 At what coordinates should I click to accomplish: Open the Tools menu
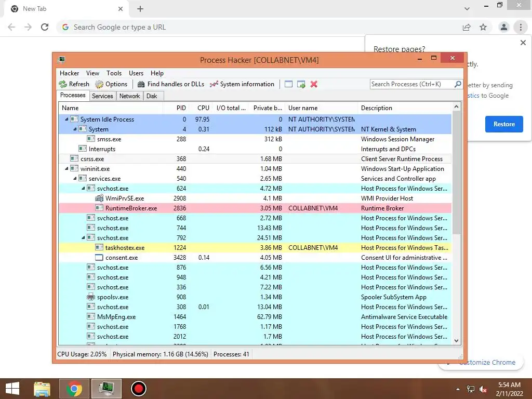pyautogui.click(x=114, y=73)
